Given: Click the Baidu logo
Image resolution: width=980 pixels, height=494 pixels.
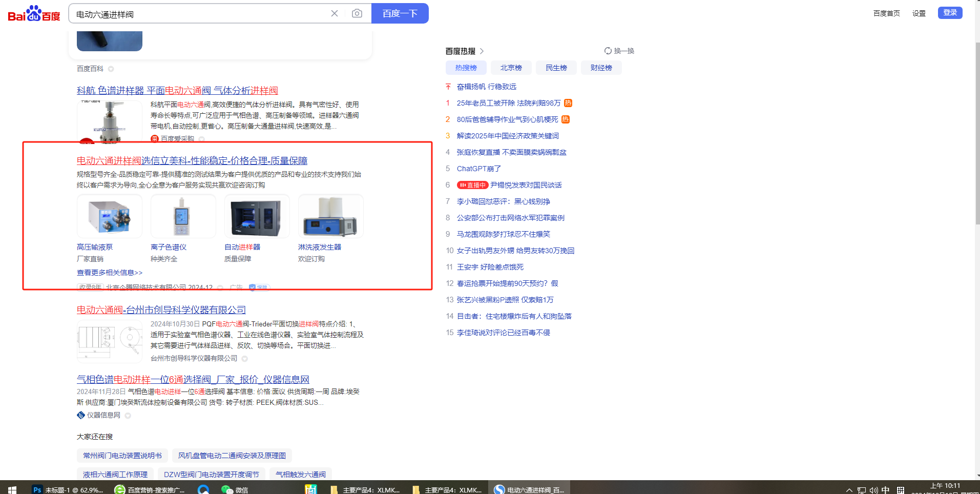Looking at the screenshot, I should click(x=34, y=14).
